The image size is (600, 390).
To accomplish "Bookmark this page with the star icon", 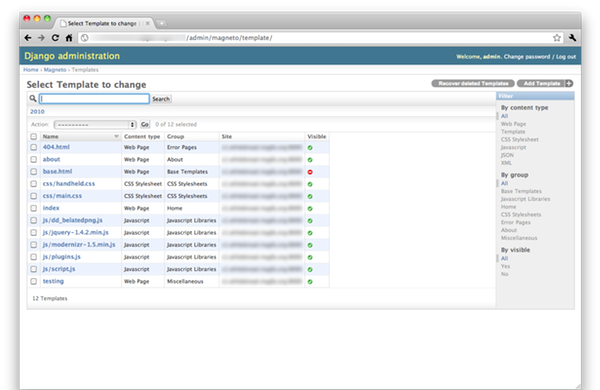I will [557, 38].
